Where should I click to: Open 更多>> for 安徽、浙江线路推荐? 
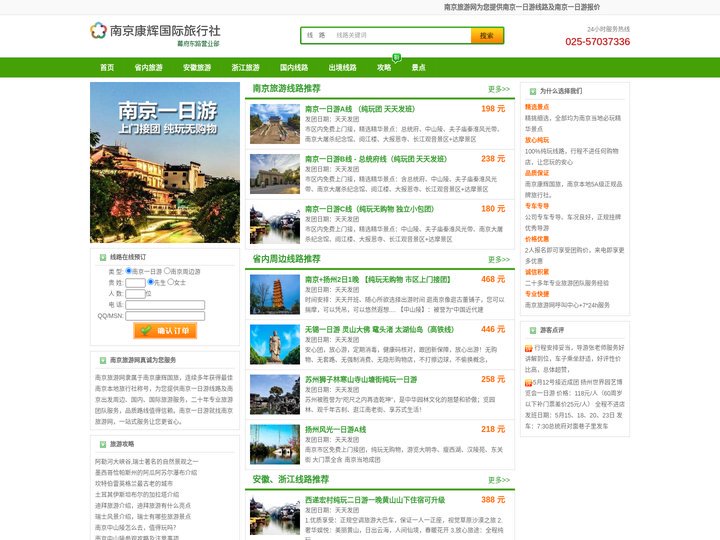click(499, 480)
